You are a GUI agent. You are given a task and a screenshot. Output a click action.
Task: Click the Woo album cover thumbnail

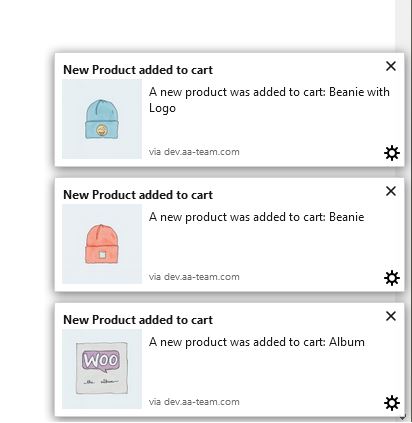[102, 369]
